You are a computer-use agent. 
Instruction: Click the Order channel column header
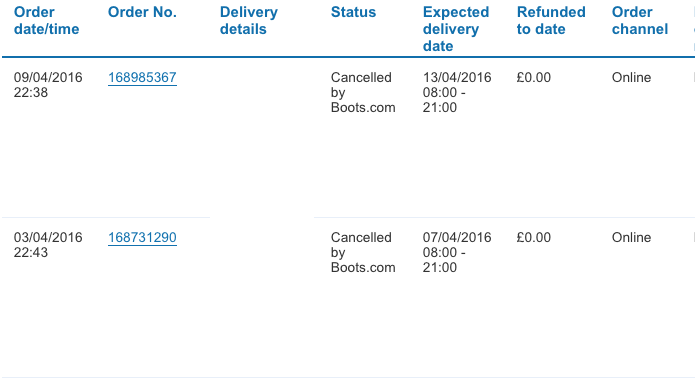click(x=640, y=20)
